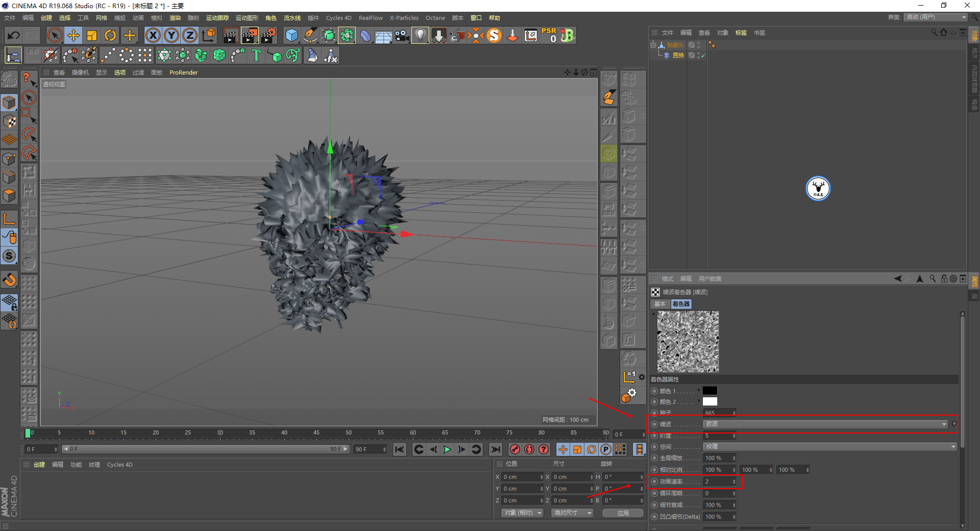Click the 应用 apply button
Image resolution: width=980 pixels, height=531 pixels.
[623, 513]
